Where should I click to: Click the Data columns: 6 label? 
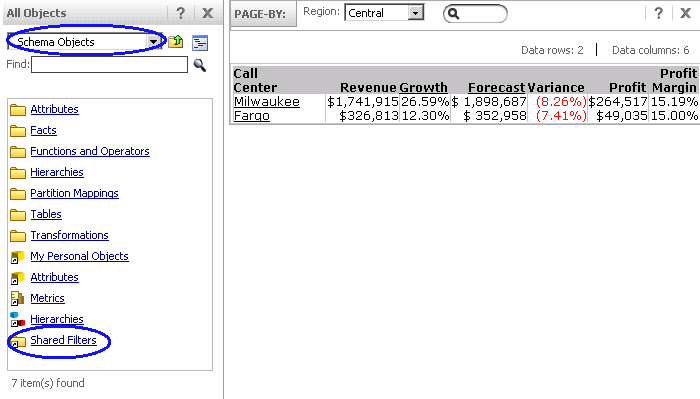coord(650,50)
